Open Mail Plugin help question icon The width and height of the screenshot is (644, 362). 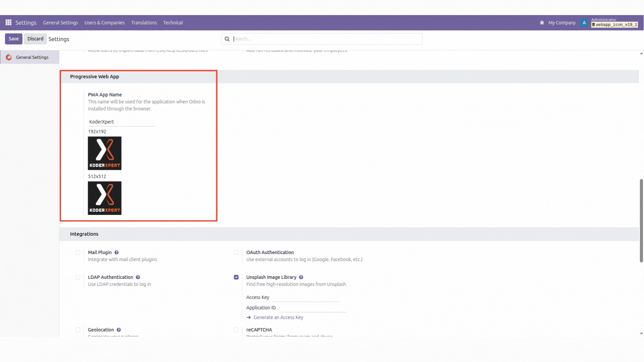[x=116, y=252]
